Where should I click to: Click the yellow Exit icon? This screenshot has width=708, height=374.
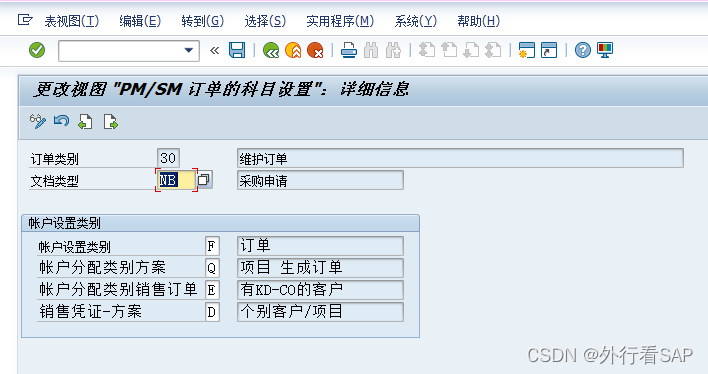tap(293, 50)
